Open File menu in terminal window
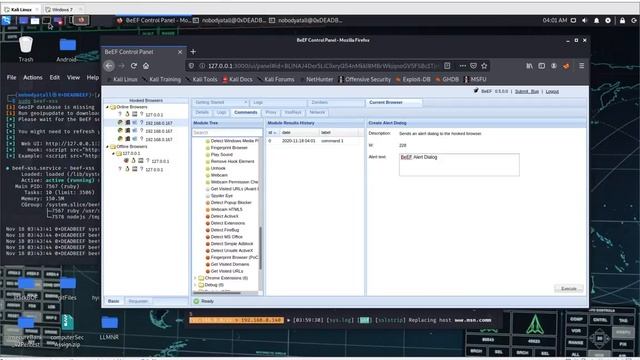 (x=11, y=77)
